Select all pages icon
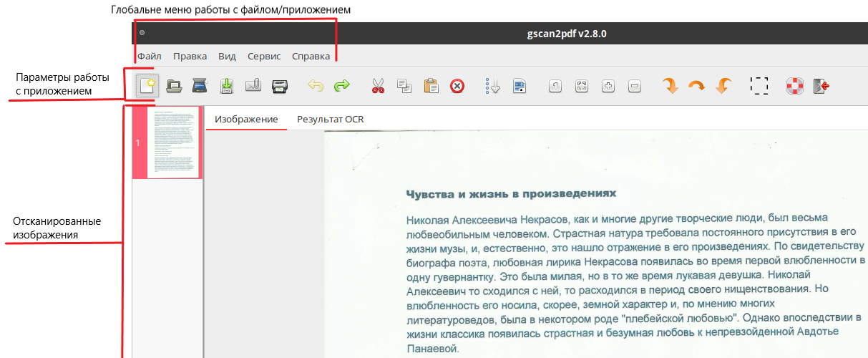Viewport: 868px width, 358px height. [520, 87]
